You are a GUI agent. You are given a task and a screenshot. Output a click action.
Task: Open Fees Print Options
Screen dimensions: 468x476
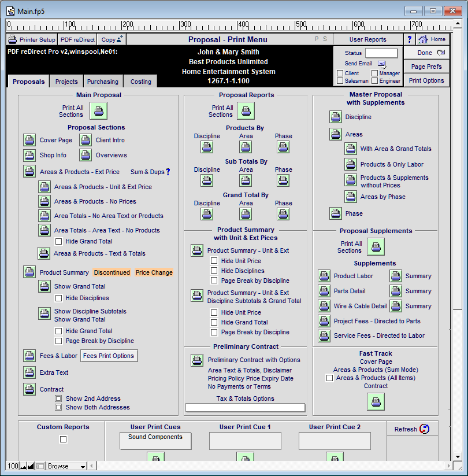point(109,356)
